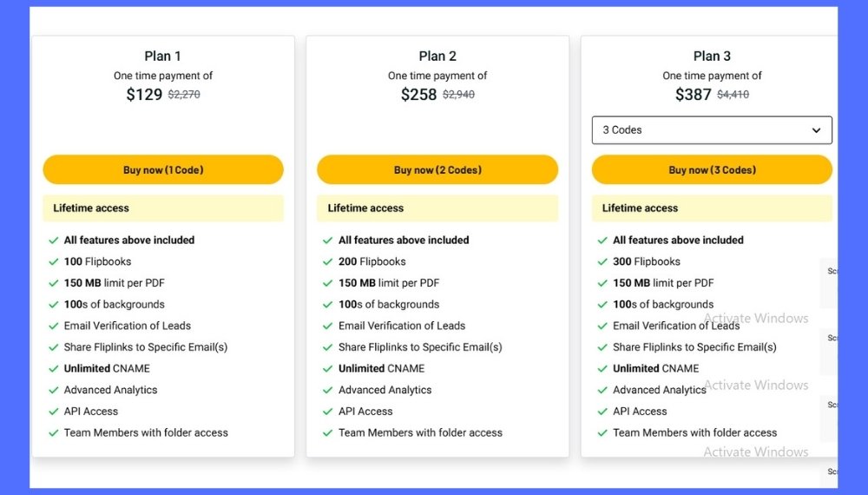Click checkmark beside Unlimited CNAME in Plan 2
The width and height of the screenshot is (868, 495).
[327, 369]
